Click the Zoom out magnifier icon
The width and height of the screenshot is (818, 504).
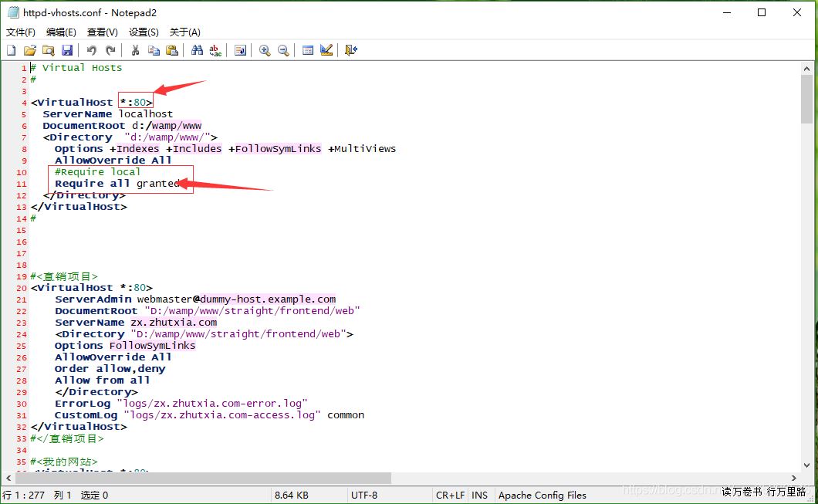coord(283,50)
